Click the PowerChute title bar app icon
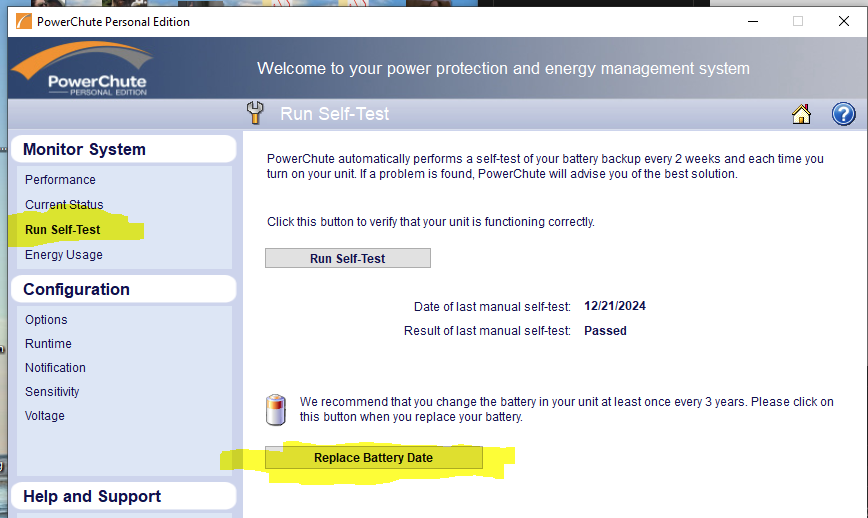The width and height of the screenshot is (868, 518). pos(24,22)
